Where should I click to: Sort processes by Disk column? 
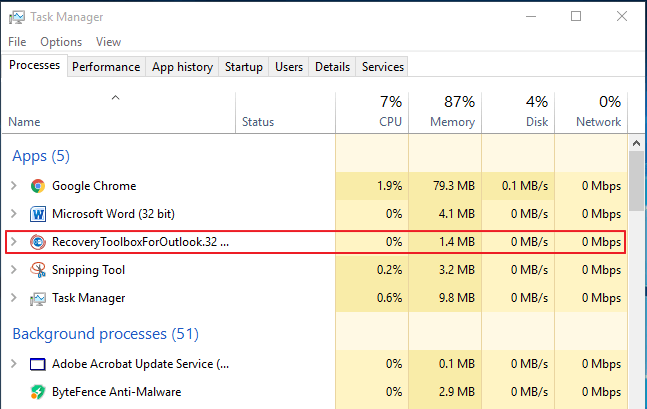pyautogui.click(x=518, y=113)
